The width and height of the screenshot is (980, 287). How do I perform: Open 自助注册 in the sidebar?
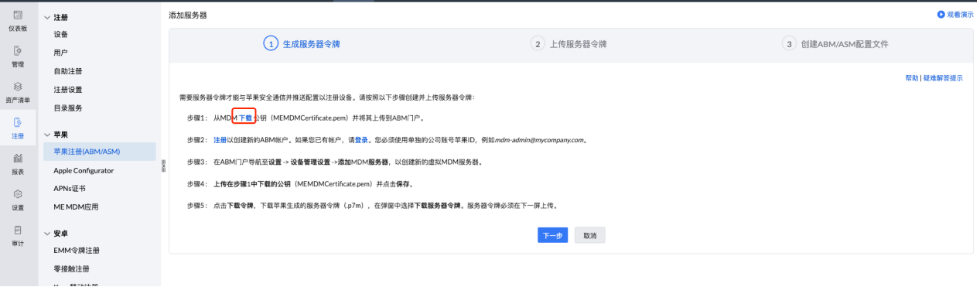tap(68, 71)
